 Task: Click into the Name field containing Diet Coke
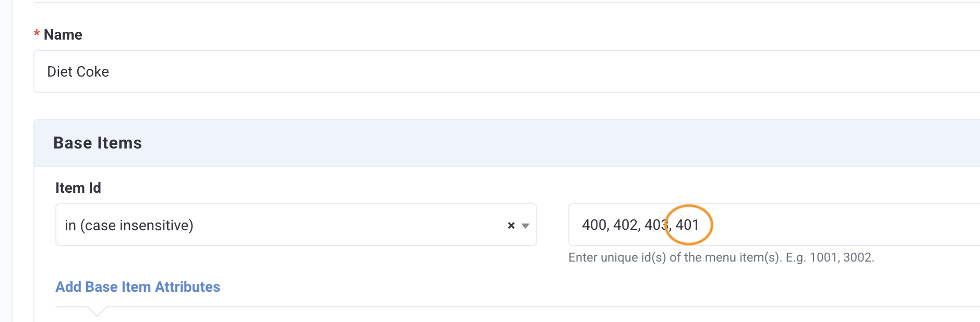click(507, 71)
